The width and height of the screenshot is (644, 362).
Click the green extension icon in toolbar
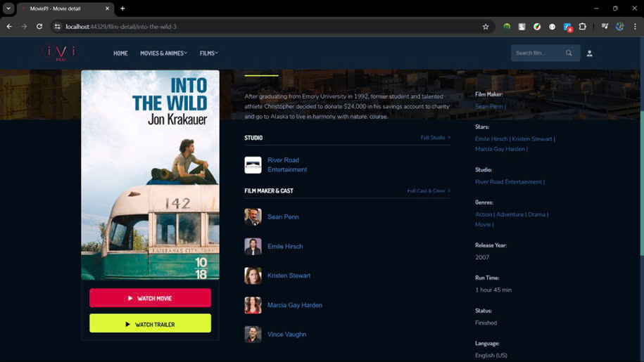pyautogui.click(x=507, y=27)
